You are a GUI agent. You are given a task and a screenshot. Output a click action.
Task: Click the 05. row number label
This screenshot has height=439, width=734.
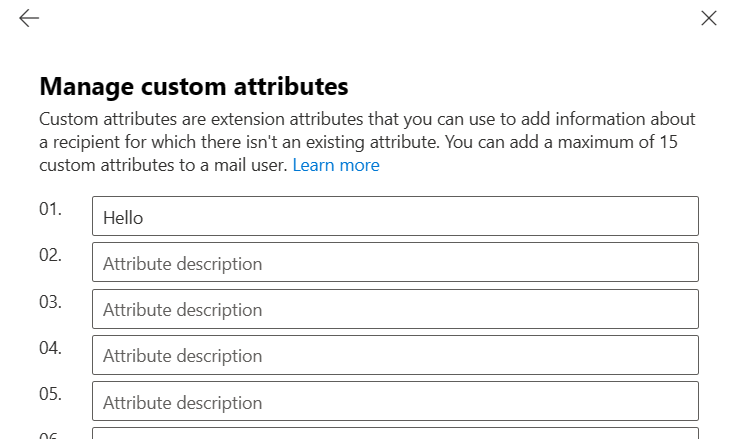[x=50, y=394]
